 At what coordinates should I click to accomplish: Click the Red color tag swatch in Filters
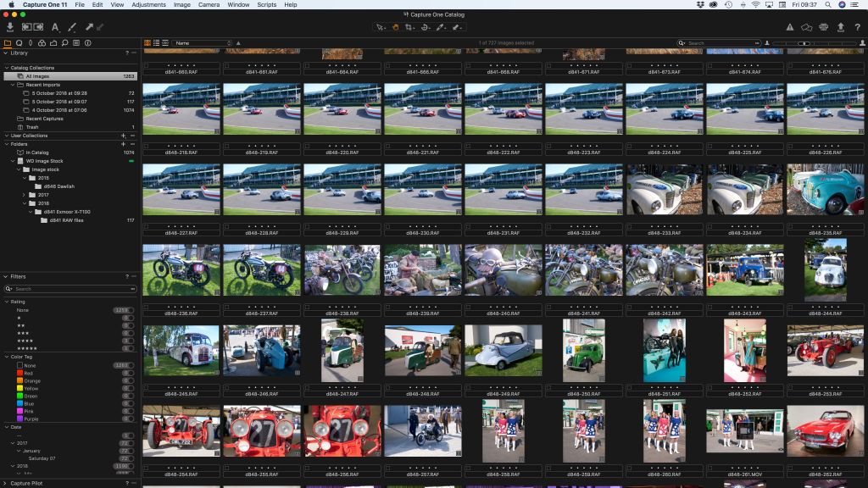point(20,373)
